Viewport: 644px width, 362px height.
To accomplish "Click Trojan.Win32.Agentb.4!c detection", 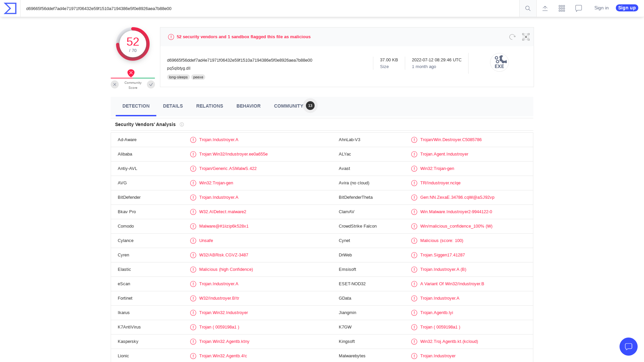I will tap(223, 356).
